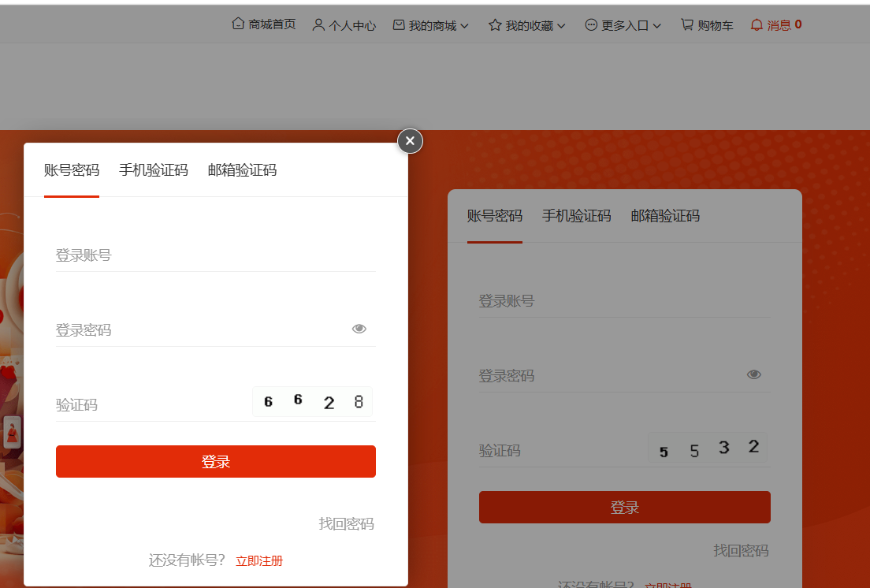The width and height of the screenshot is (870, 588).
Task: Toggle password visibility in background login form
Action: [753, 374]
